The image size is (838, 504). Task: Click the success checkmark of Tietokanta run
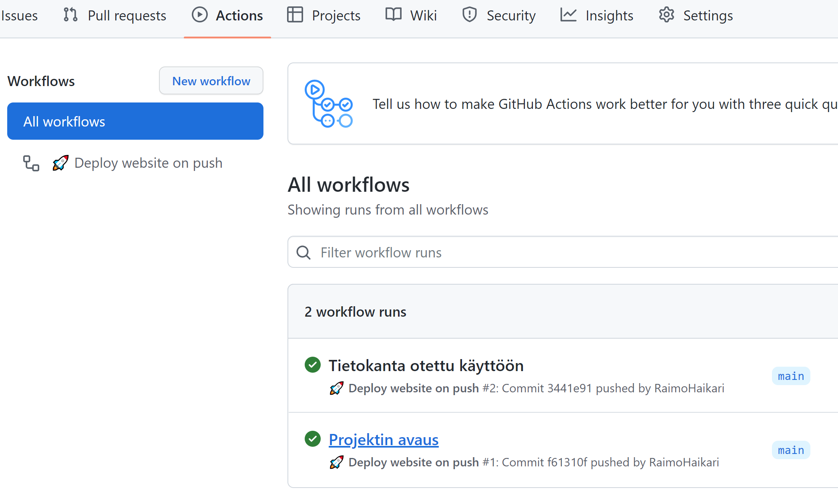(313, 365)
